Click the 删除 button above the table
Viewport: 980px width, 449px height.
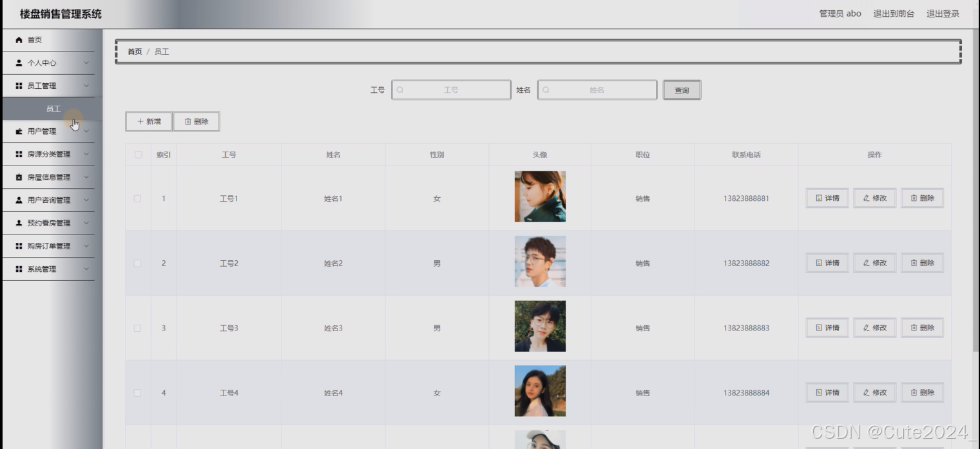197,121
